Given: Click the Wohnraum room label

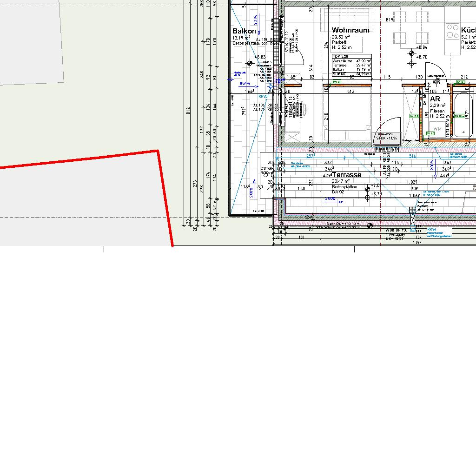Looking at the screenshot, I should click(x=350, y=30).
